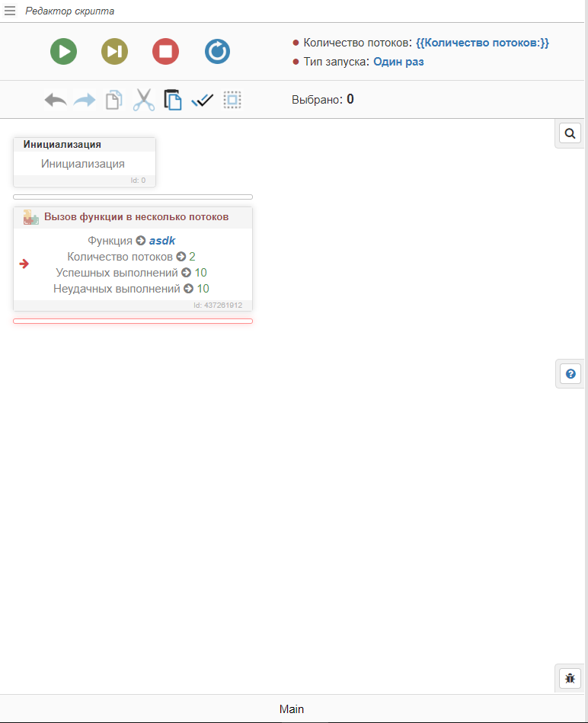Click the blue Restart script button
Screen dimensions: 588x723
click(217, 51)
